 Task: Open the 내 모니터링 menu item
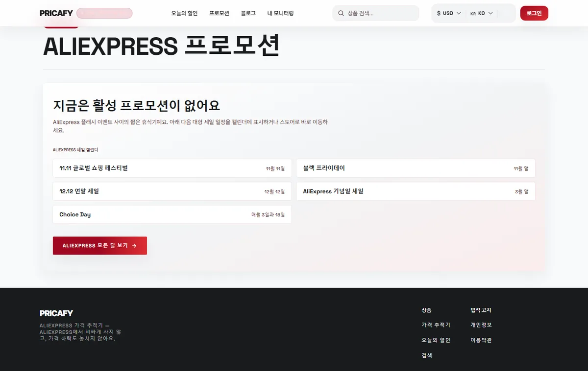pos(281,13)
